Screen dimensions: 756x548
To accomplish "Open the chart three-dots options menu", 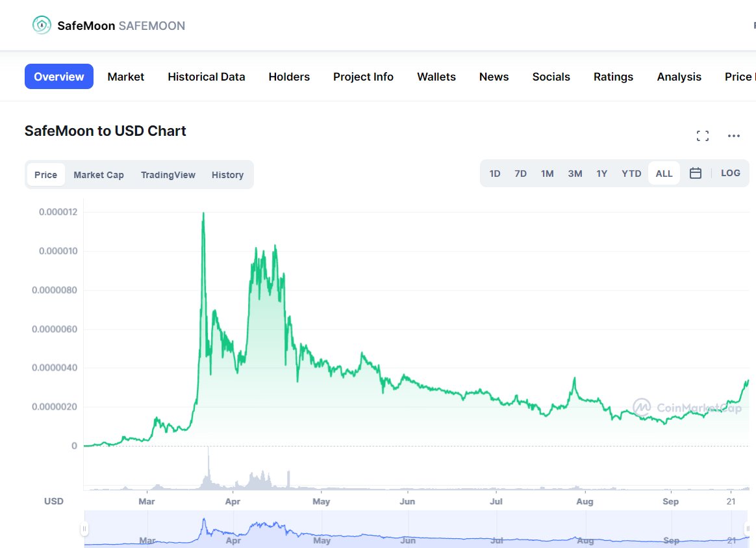I will click(734, 136).
